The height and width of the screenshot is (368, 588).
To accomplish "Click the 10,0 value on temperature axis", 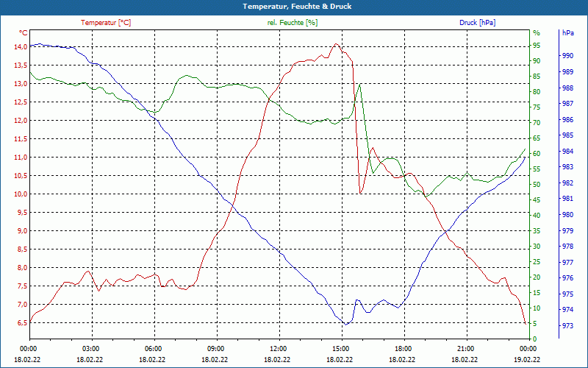I will point(21,194).
